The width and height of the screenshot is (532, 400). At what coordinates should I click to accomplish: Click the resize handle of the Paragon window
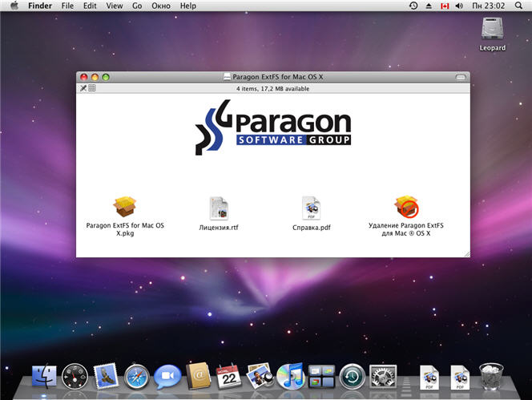tap(467, 254)
